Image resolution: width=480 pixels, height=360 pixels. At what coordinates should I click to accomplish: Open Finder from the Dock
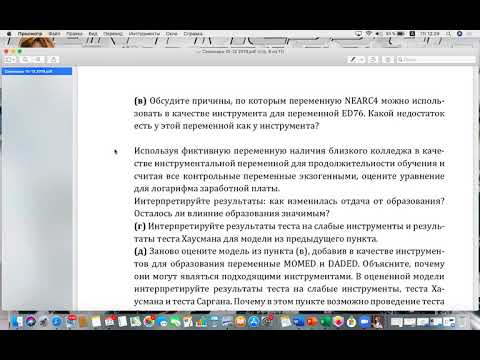pos(17,321)
